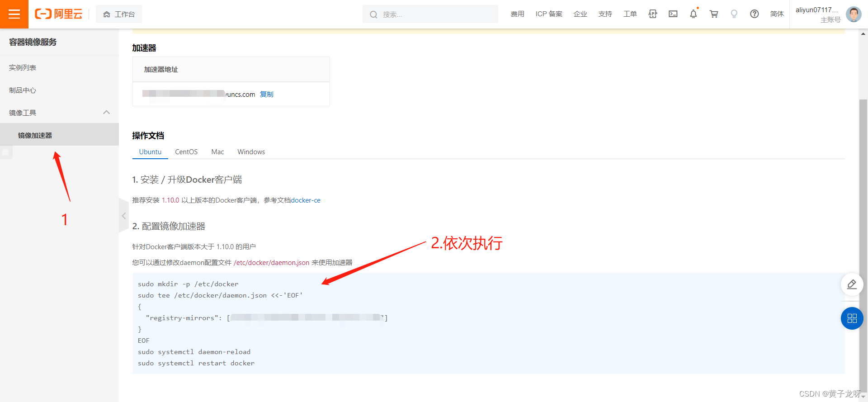Screen dimensions: 868x402
Task: Launch Cloud Shell terminal icon
Action: coord(673,14)
